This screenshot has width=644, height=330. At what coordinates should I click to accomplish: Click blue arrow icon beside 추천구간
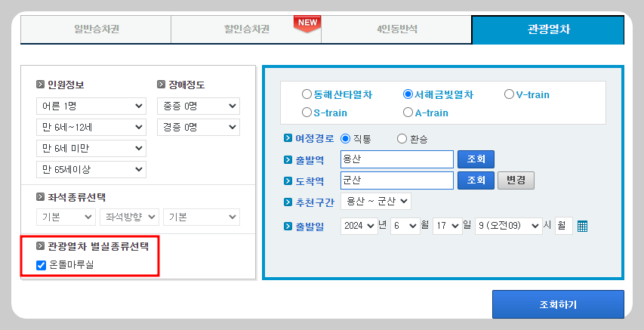[288, 202]
